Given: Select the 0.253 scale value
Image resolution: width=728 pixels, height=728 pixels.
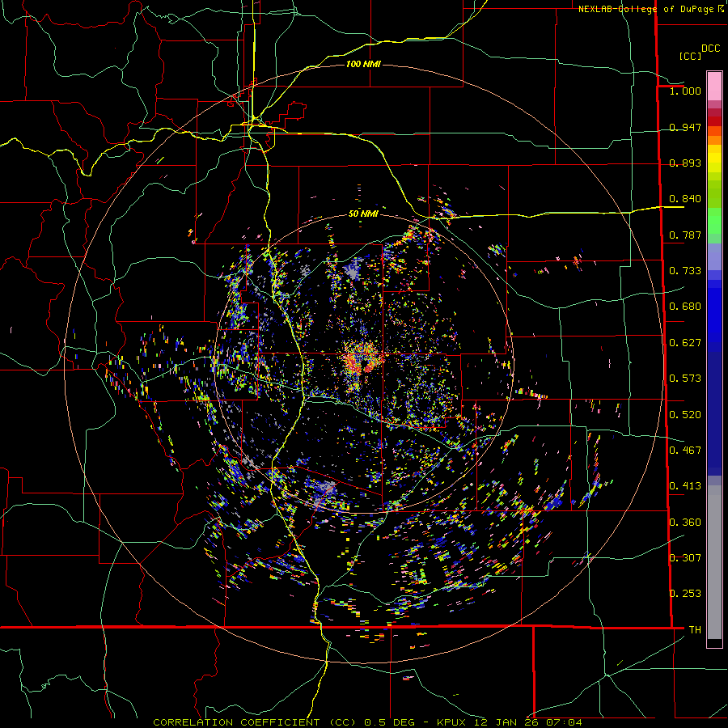Looking at the screenshot, I should [x=685, y=594].
